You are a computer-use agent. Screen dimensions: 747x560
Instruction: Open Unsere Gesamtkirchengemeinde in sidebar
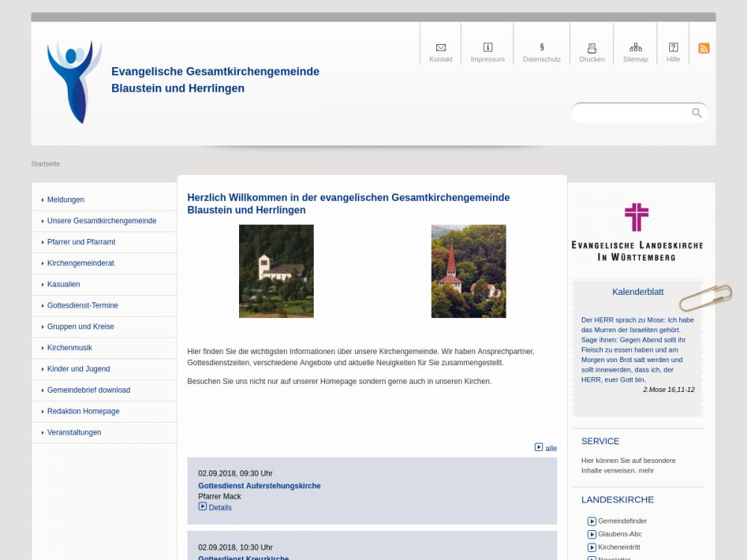tap(102, 221)
